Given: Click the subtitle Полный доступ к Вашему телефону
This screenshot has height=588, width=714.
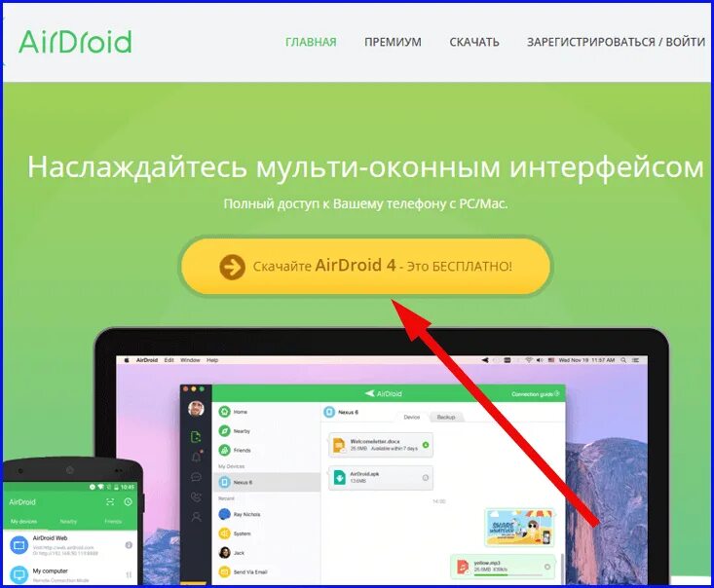Looking at the screenshot, I should [365, 203].
